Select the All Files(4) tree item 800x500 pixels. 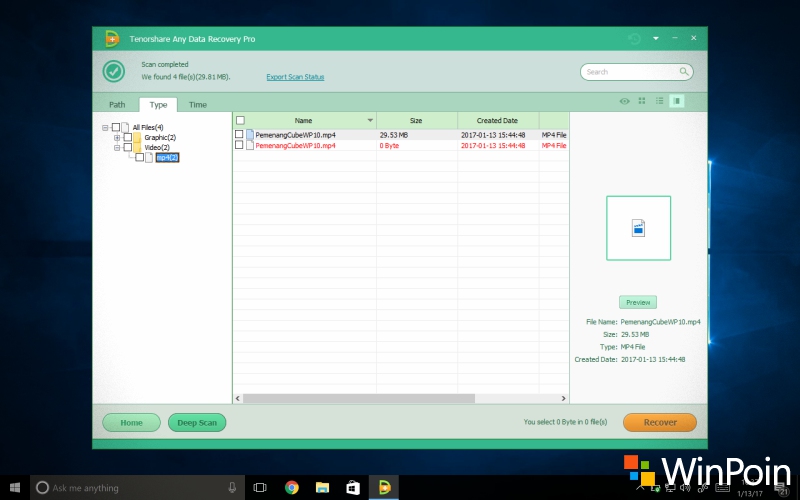pos(148,128)
